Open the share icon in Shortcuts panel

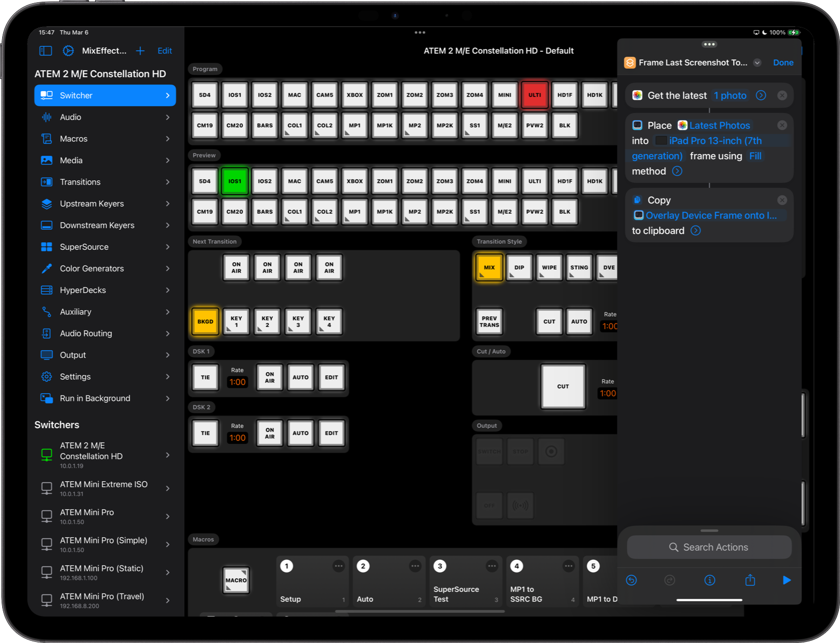point(750,580)
